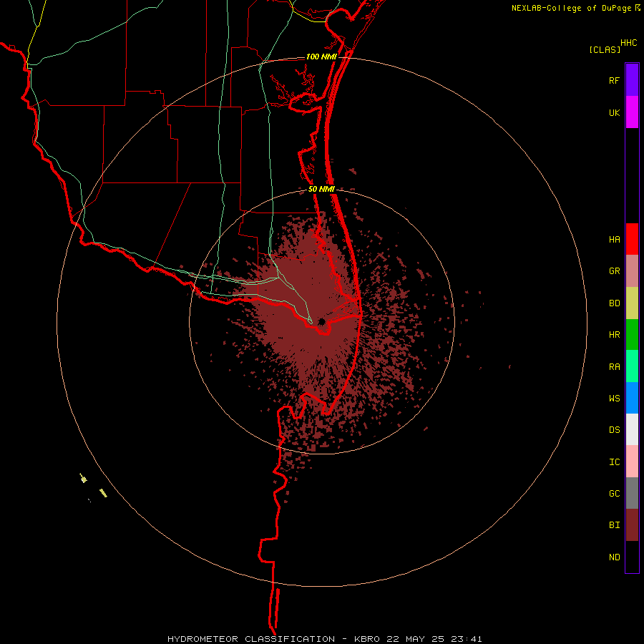
Task: Click the GC legend label
Action: click(x=614, y=494)
